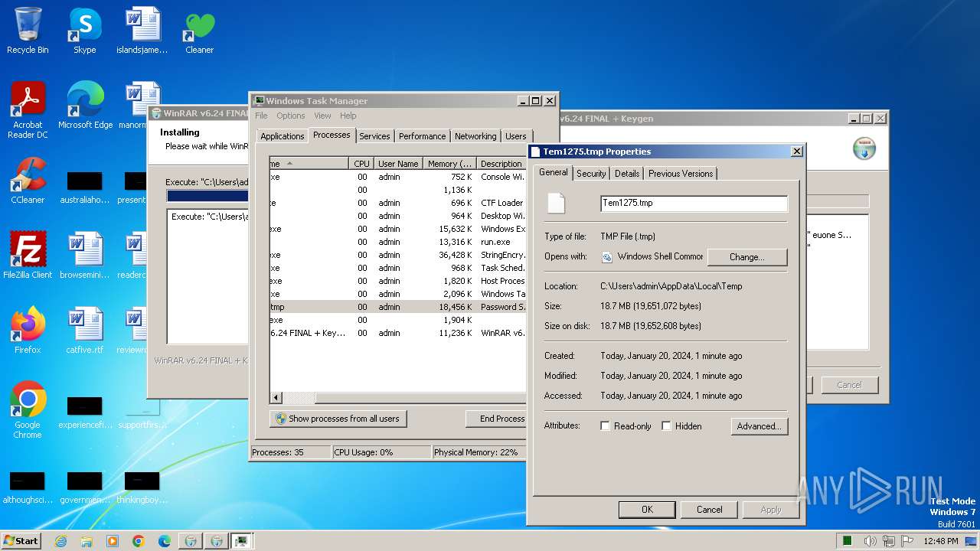Click the Tem1275.tmp file icon in Properties

[x=556, y=203]
